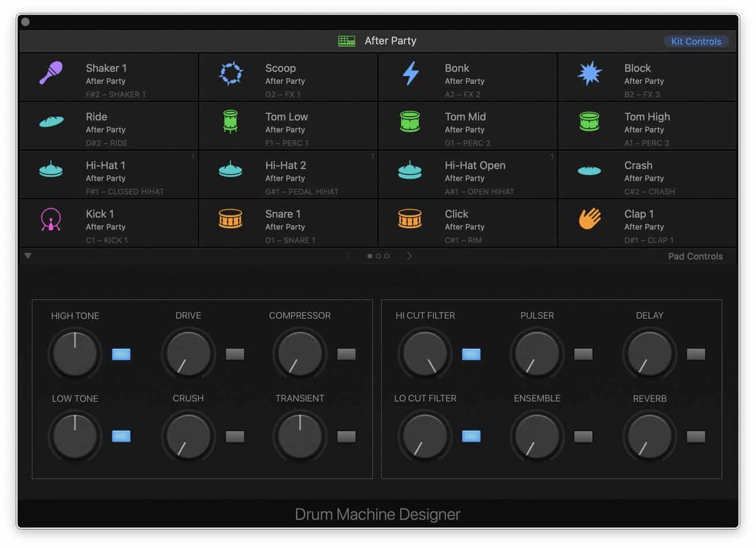Click the High Tone knob
This screenshot has width=756, height=548.
click(x=75, y=354)
